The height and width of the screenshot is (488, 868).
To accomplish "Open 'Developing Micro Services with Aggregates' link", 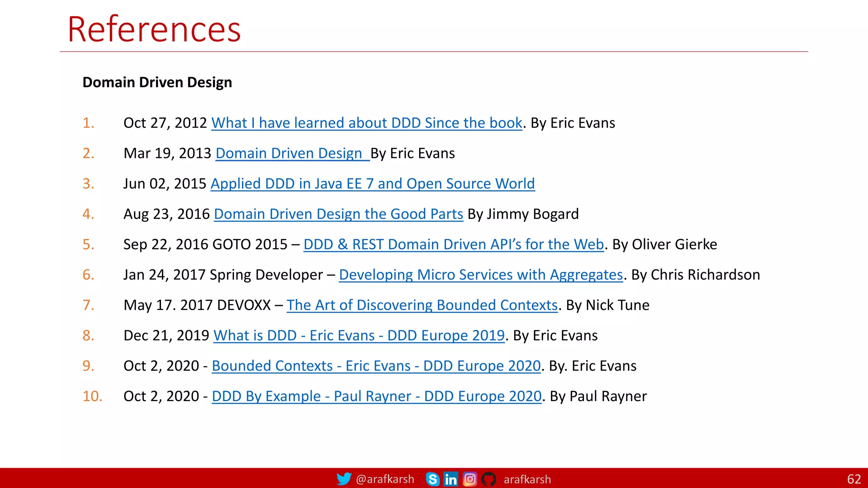I will pyautogui.click(x=481, y=275).
